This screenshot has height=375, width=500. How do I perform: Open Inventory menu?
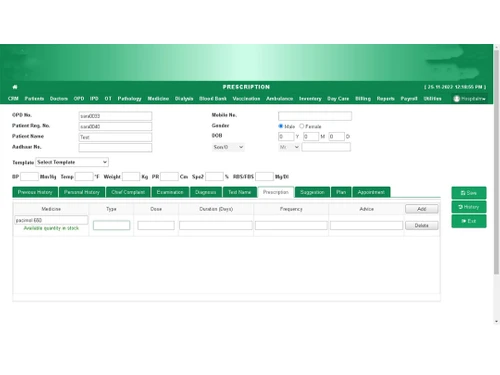pyautogui.click(x=310, y=99)
